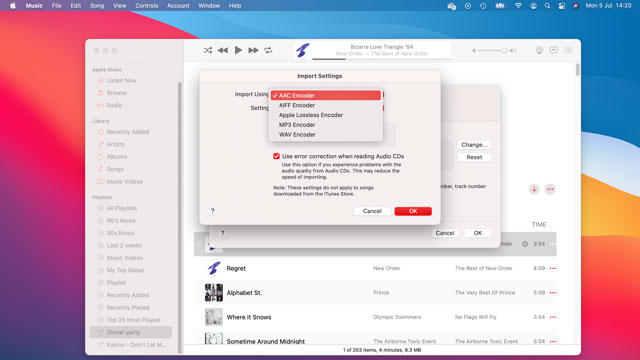Click the main window scrollbar
This screenshot has width=640, height=360.
578,69
